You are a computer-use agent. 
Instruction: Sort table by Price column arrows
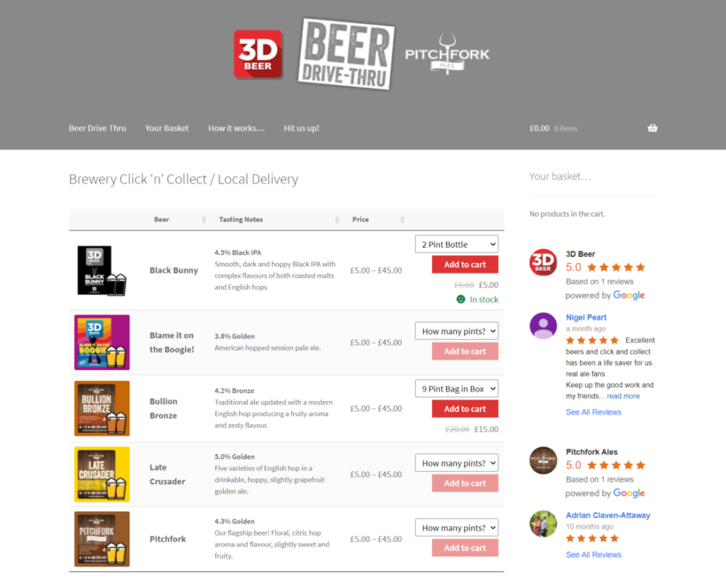402,220
